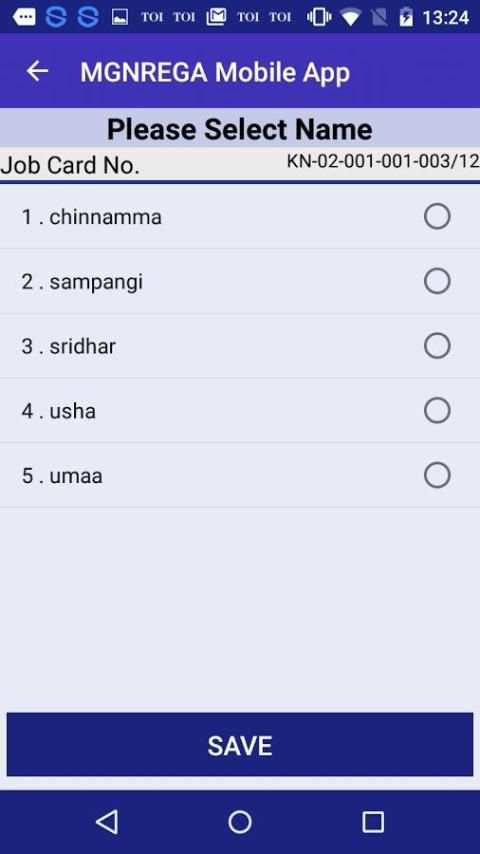This screenshot has height=854, width=480.
Task: Tap Android back navigation triangle
Action: pyautogui.click(x=107, y=821)
